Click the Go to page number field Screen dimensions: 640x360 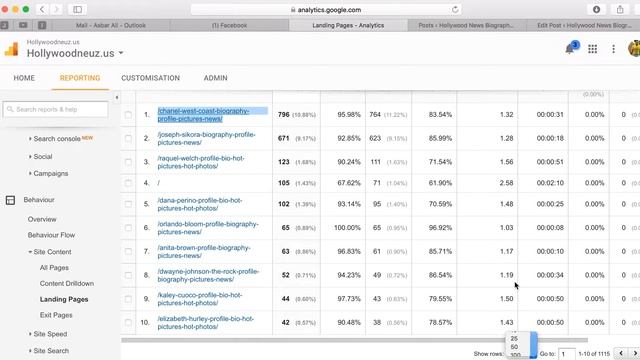[567, 354]
